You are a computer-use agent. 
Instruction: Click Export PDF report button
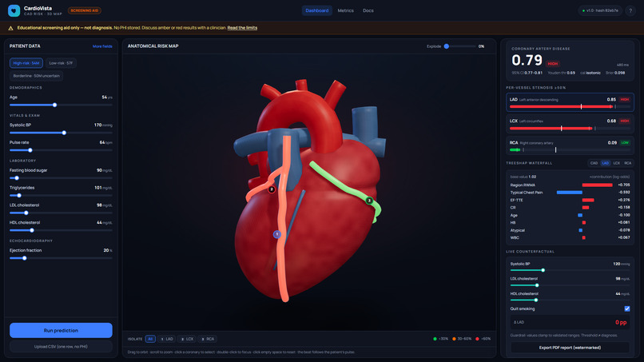[570, 348]
